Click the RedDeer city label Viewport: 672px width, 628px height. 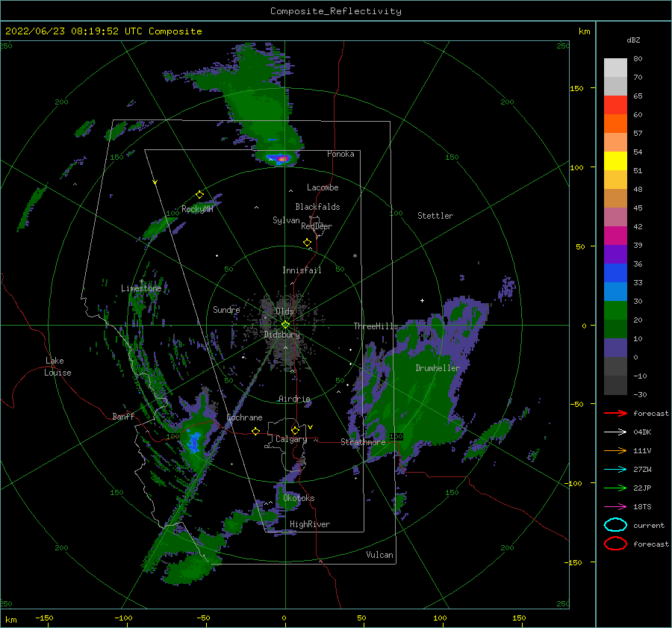coord(317,226)
